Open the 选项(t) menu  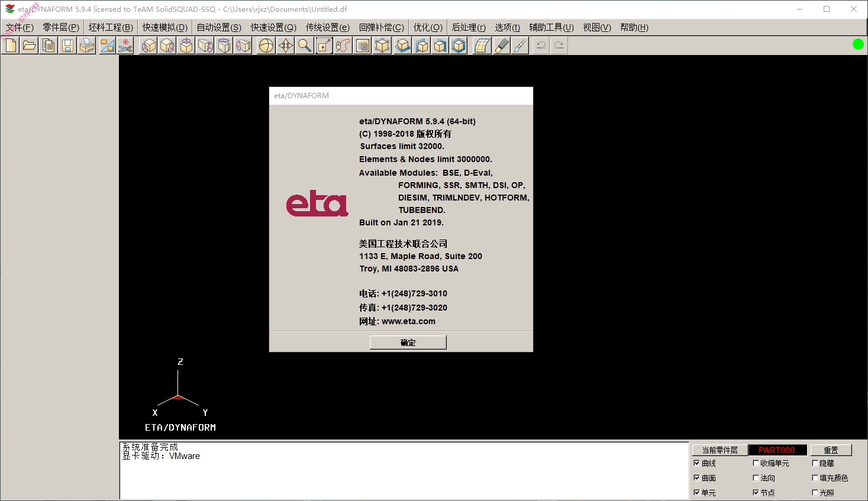tap(508, 27)
